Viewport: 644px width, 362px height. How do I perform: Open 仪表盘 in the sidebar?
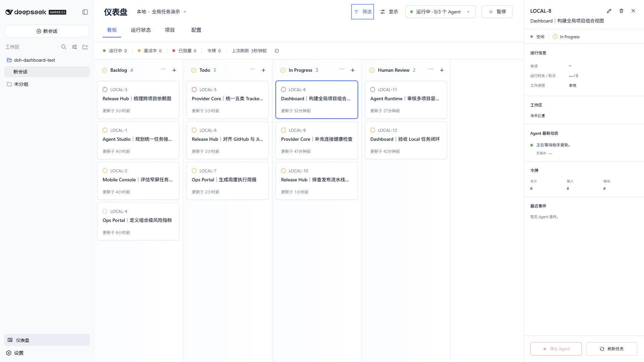47,340
